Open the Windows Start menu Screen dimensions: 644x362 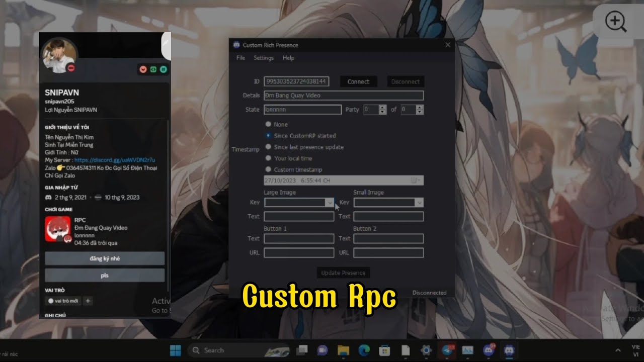point(176,350)
